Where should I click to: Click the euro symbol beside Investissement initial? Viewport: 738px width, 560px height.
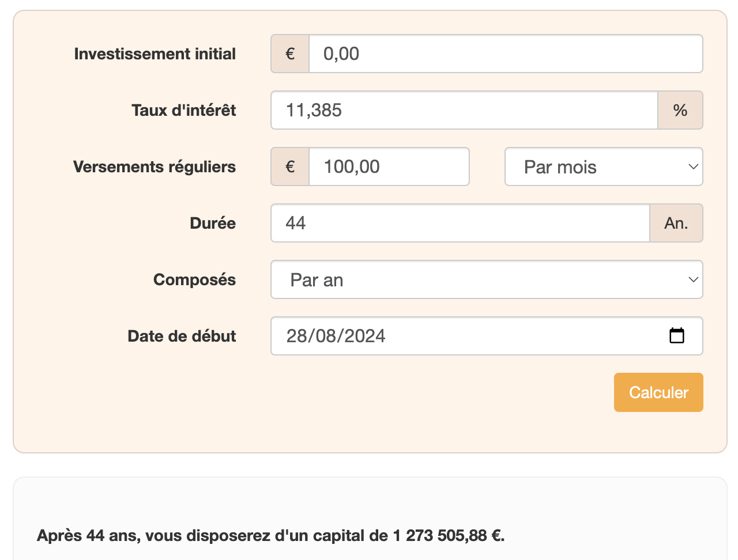(289, 53)
